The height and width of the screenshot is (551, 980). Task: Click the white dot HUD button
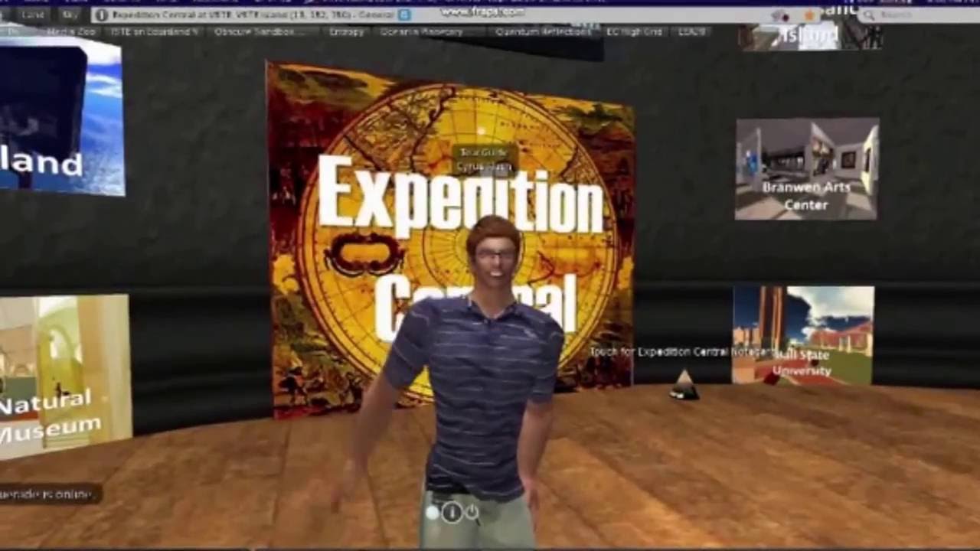433,512
